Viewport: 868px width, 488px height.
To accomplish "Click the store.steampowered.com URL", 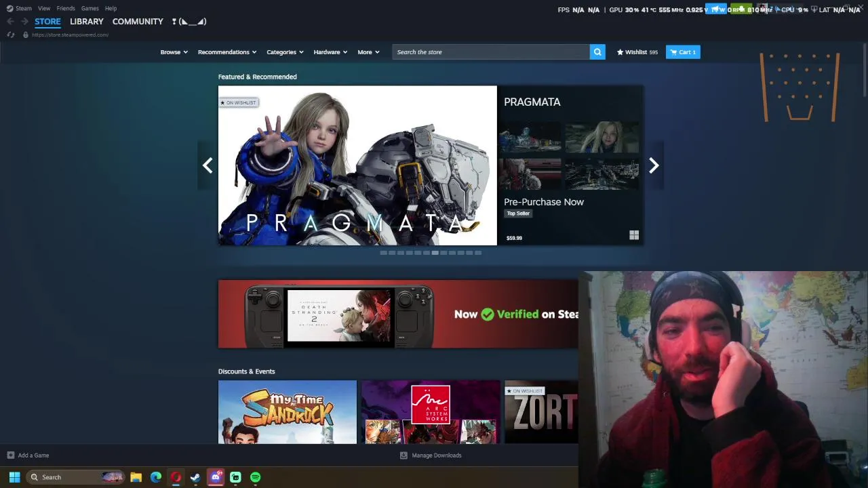I will point(70,35).
